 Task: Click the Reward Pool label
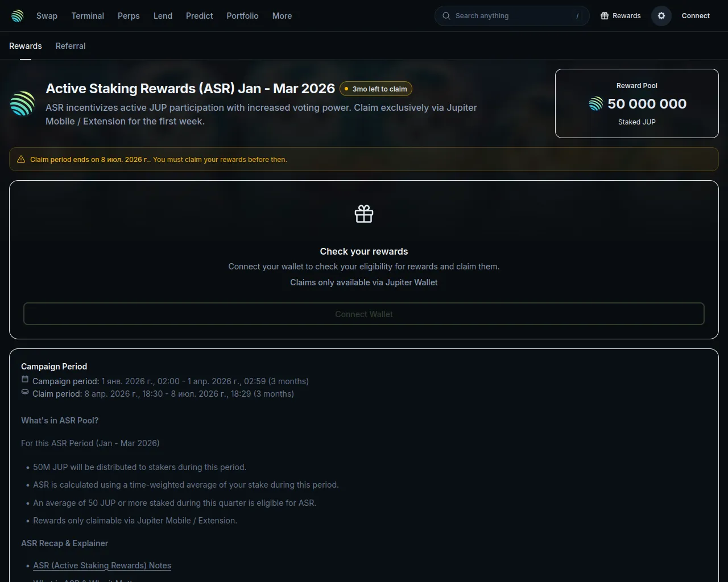tap(637, 86)
